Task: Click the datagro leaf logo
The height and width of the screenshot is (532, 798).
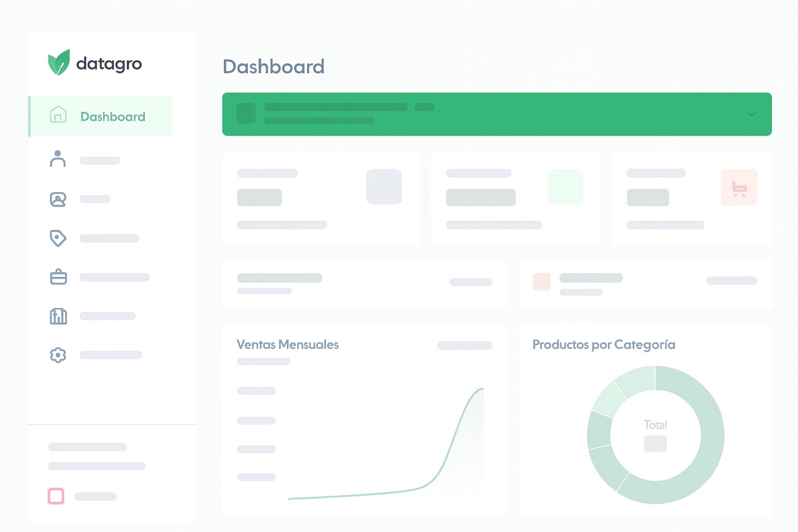Action: click(x=59, y=62)
